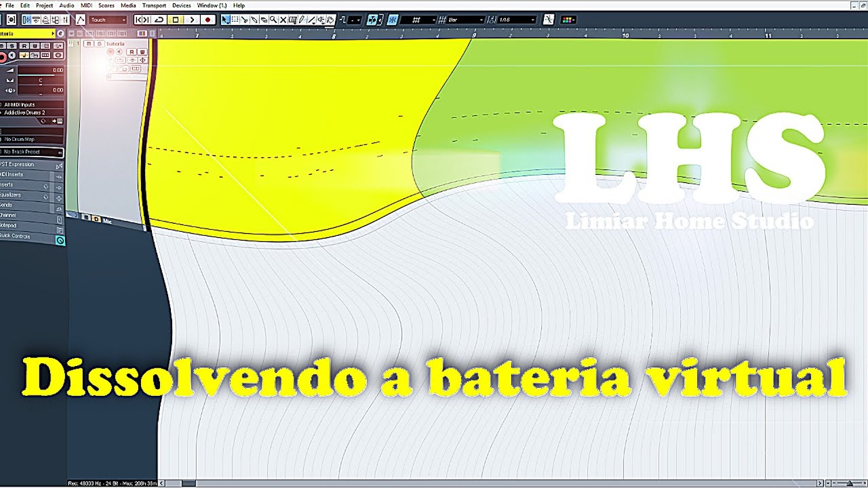Click the Edit Channel Settings 'e' button
The width and height of the screenshot is (868, 488).
(60, 33)
